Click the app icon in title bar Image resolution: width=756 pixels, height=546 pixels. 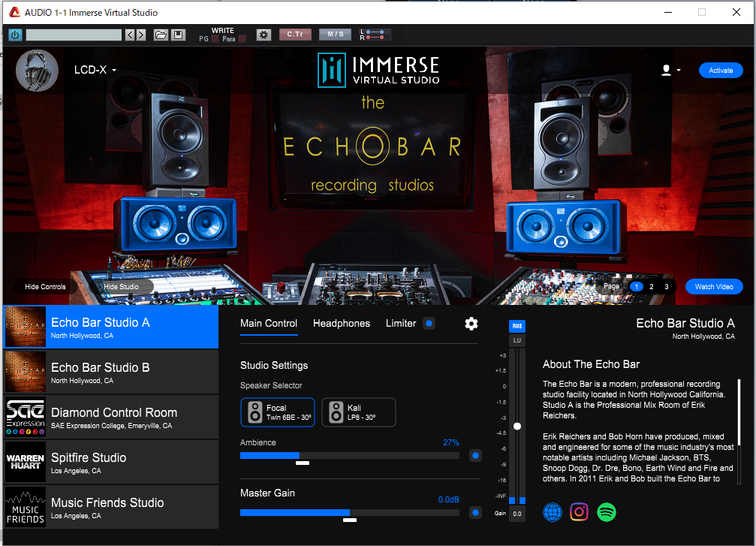(14, 12)
